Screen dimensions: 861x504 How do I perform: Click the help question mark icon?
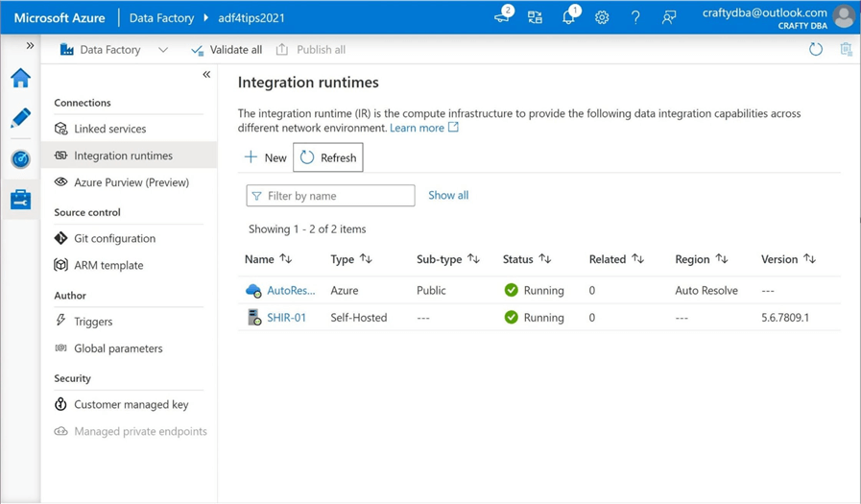[635, 17]
